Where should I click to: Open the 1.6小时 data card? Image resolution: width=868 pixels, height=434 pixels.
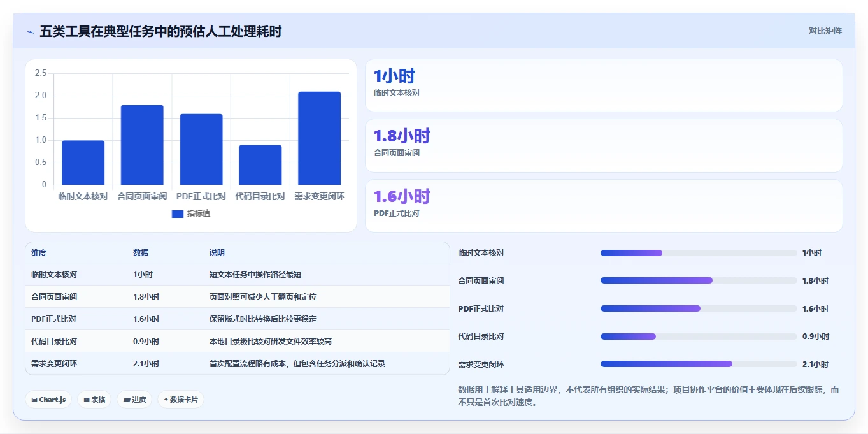tap(604, 206)
